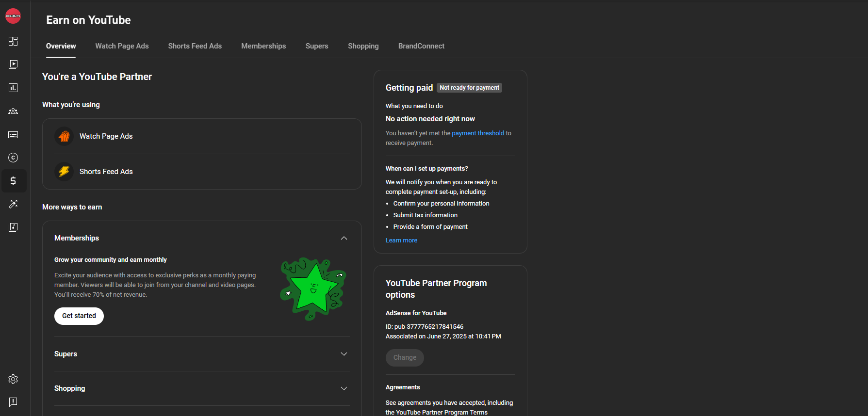
Task: Click the Memberships green star illustration
Action: 313,288
